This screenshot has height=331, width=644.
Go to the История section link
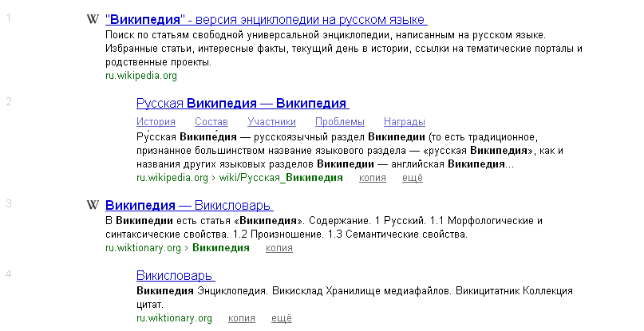pyautogui.click(x=156, y=122)
